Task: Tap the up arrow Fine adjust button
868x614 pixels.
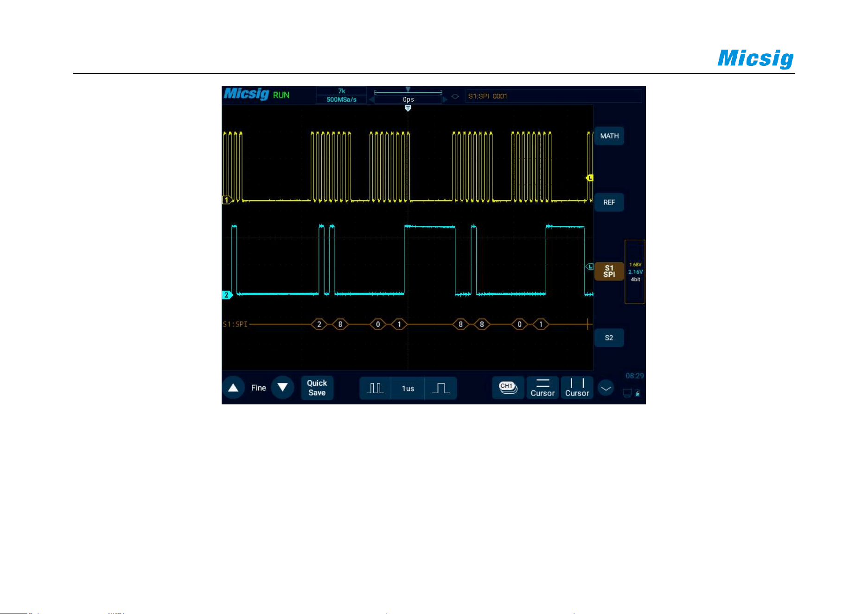Action: (233, 388)
